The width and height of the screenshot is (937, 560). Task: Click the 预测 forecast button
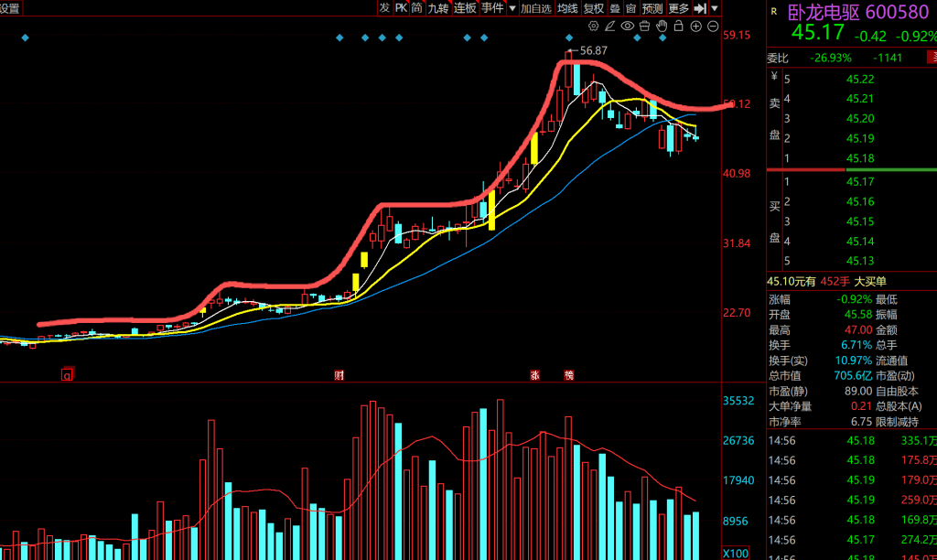coord(652,8)
